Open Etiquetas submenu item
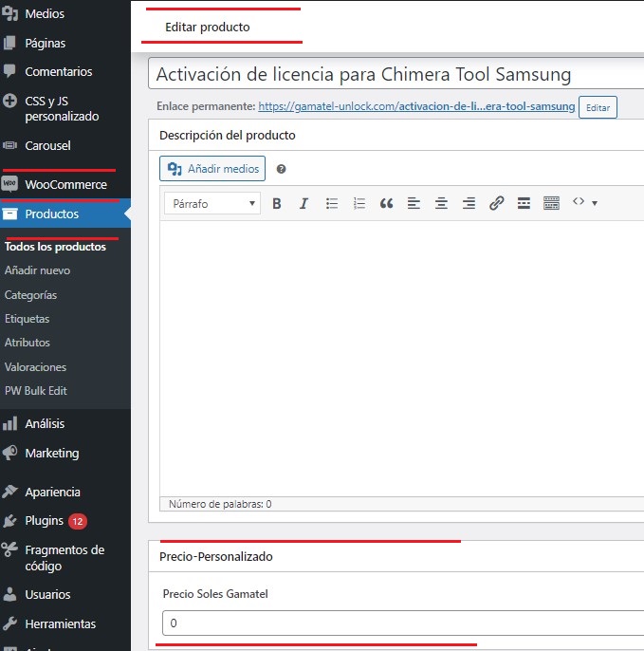The image size is (644, 651). 27,319
